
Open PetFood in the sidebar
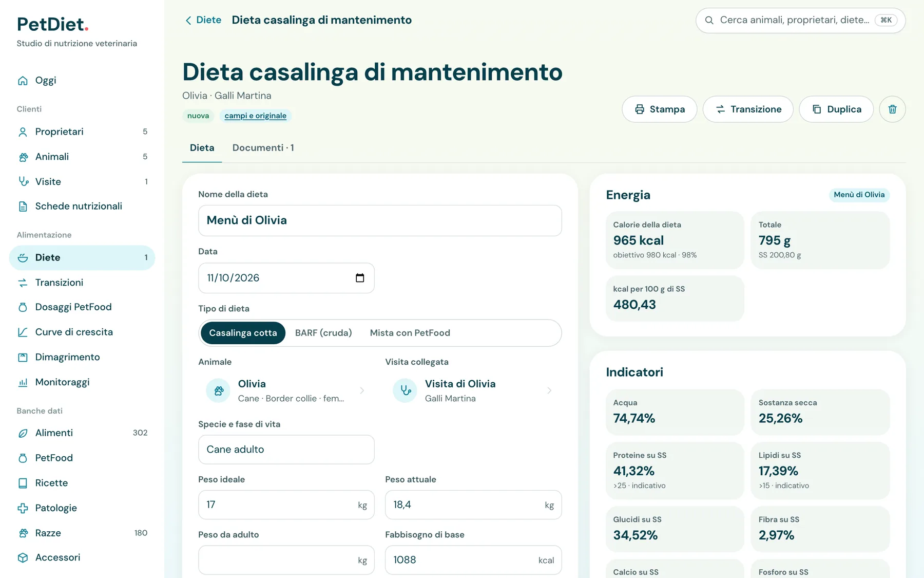click(x=82, y=458)
